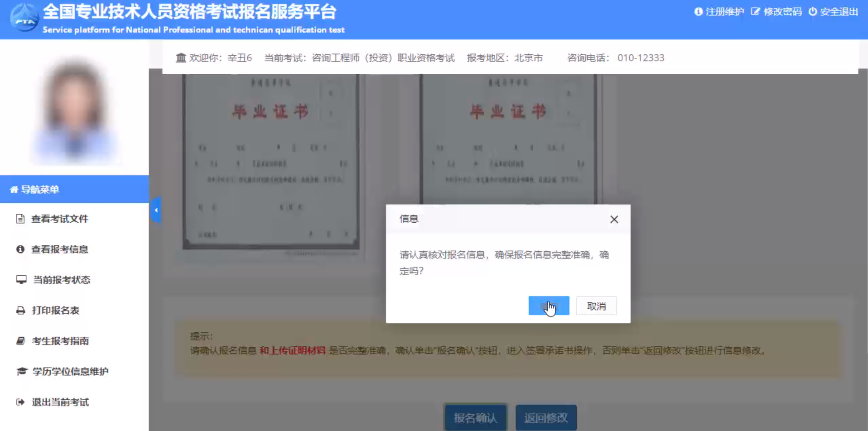Click the applicant profile photo

pyautogui.click(x=75, y=111)
